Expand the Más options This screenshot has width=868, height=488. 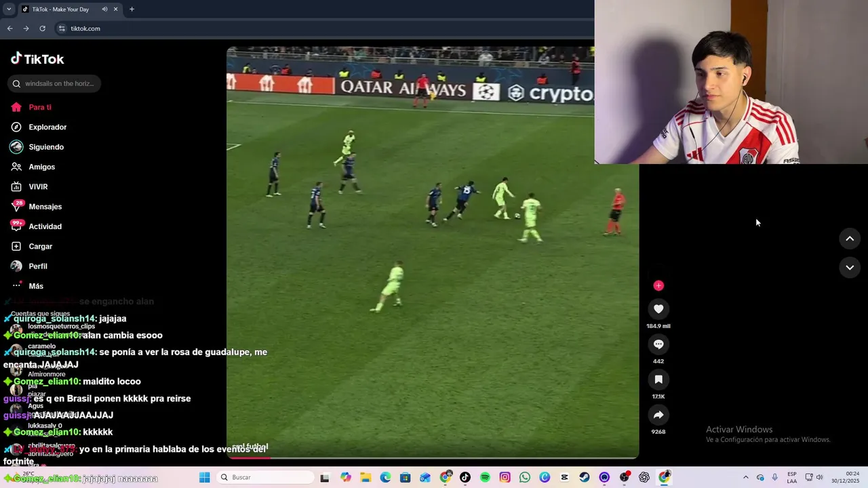pos(28,286)
